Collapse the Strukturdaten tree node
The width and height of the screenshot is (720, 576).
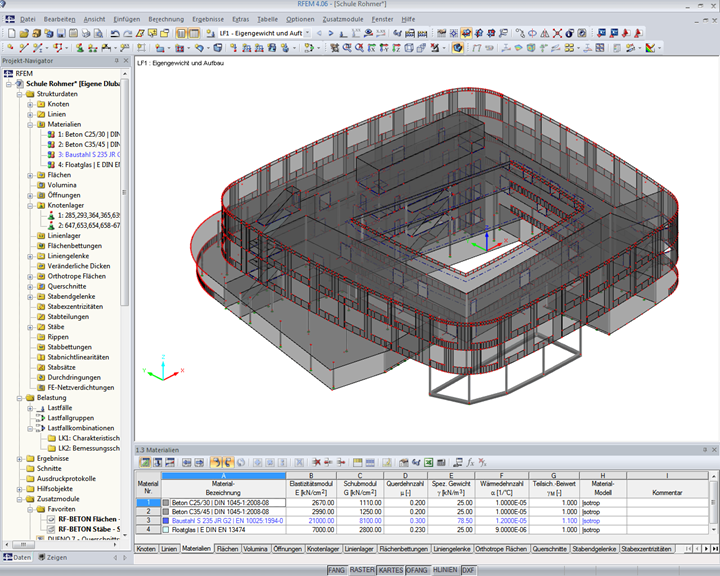tap(19, 94)
